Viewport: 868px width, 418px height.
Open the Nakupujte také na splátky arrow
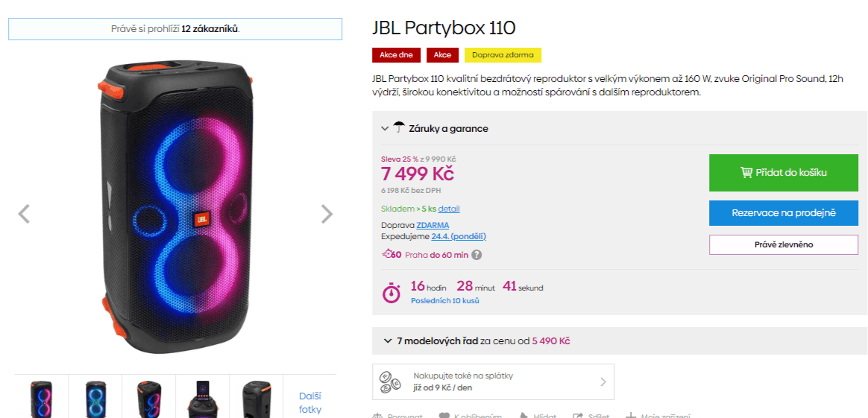pos(603,381)
